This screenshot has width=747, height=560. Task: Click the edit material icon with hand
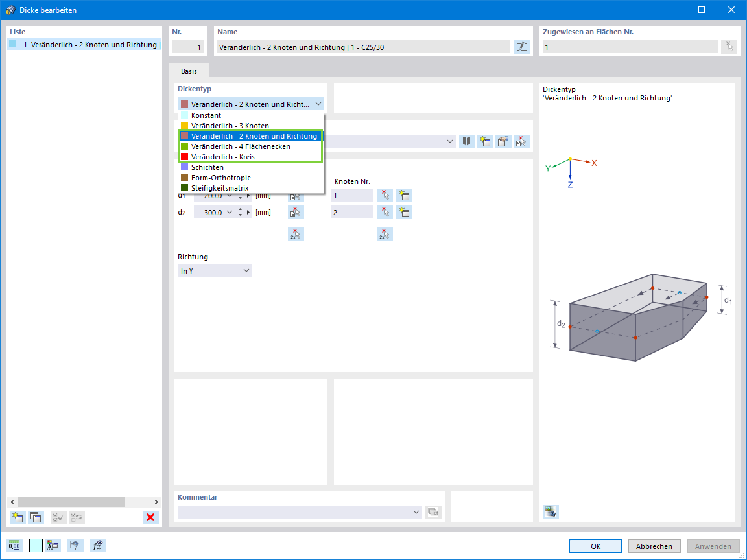503,141
